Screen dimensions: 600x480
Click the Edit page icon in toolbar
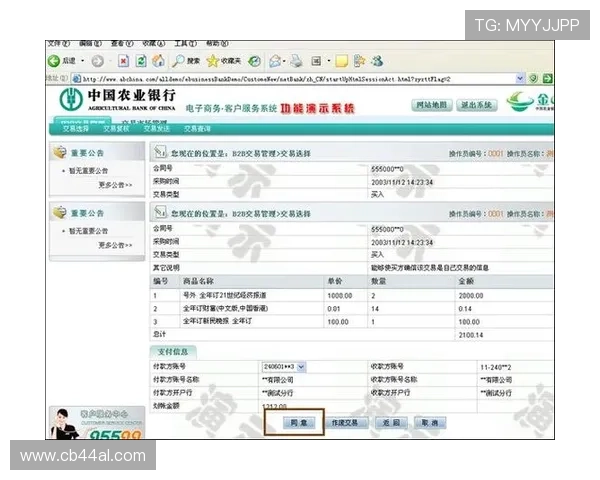pyautogui.click(x=316, y=61)
